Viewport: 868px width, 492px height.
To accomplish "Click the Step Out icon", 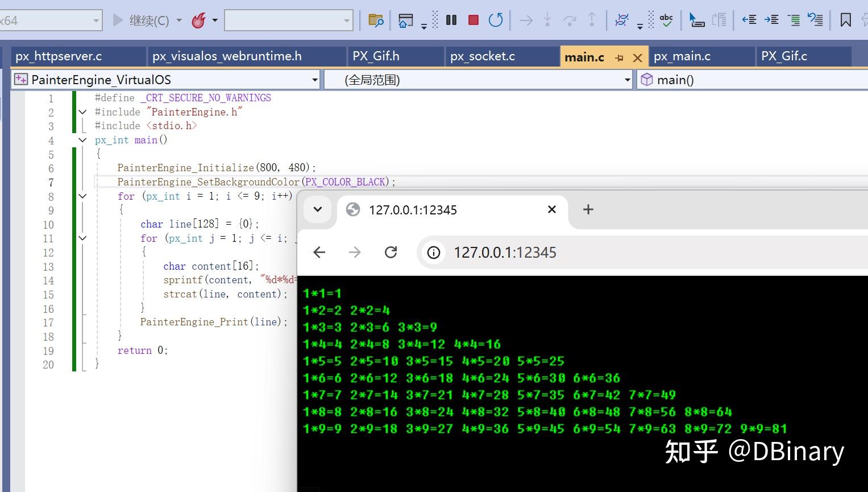I will click(592, 20).
